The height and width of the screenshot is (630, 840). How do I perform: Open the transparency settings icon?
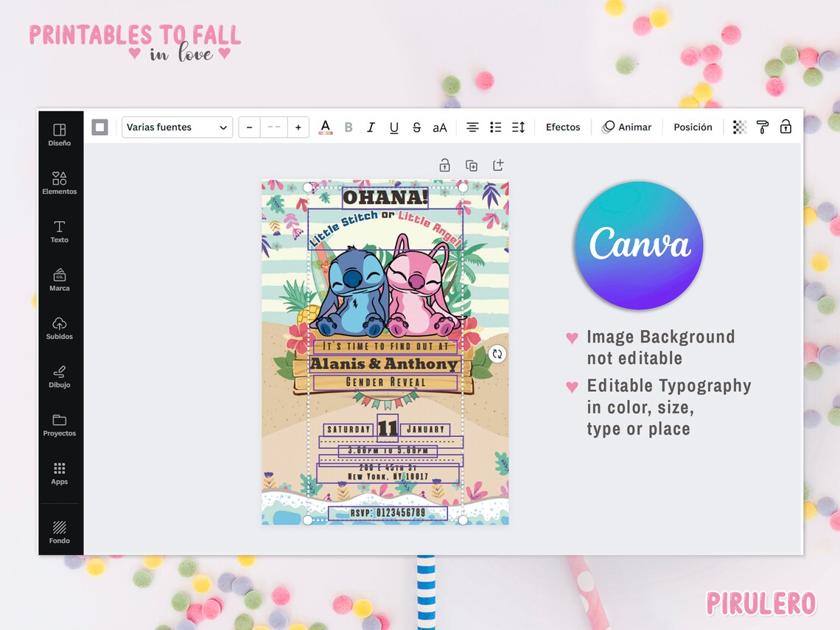pos(738,127)
